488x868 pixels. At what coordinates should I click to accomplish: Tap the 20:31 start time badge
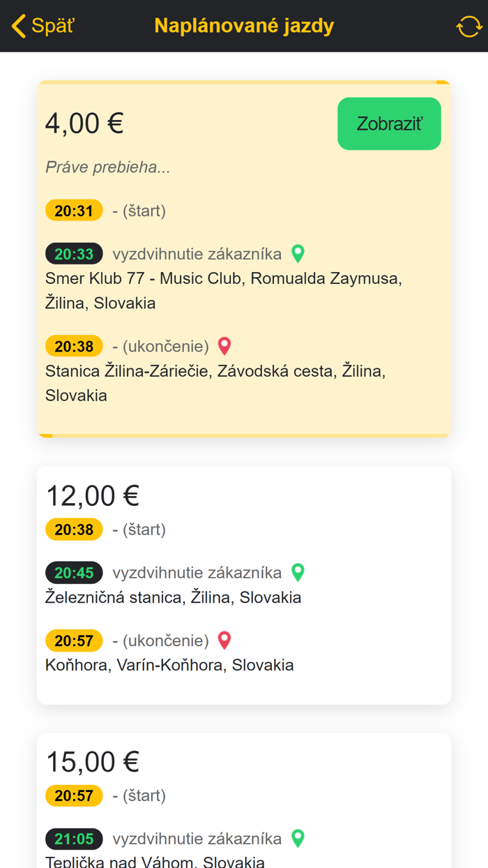tap(74, 210)
